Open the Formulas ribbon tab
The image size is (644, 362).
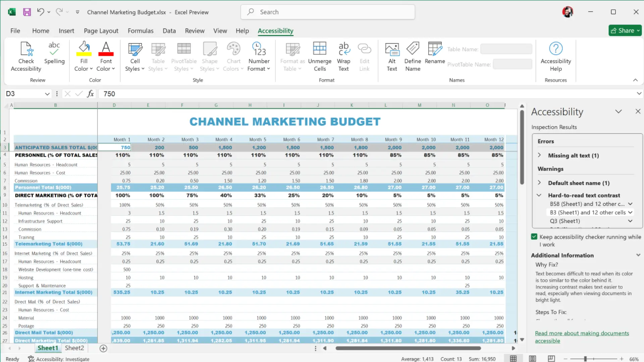coord(141,31)
